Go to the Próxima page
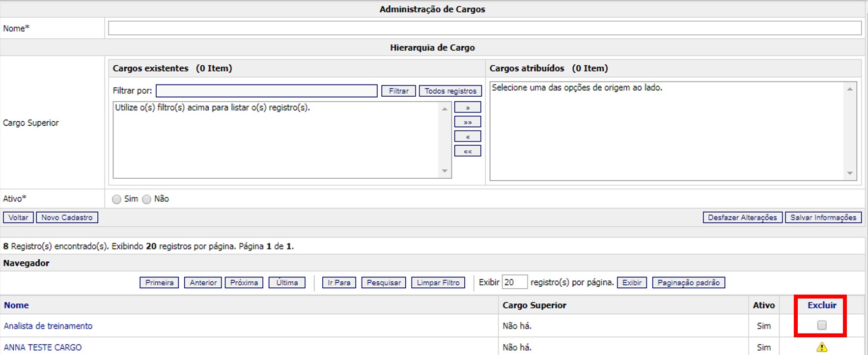The width and height of the screenshot is (868, 355). (244, 283)
